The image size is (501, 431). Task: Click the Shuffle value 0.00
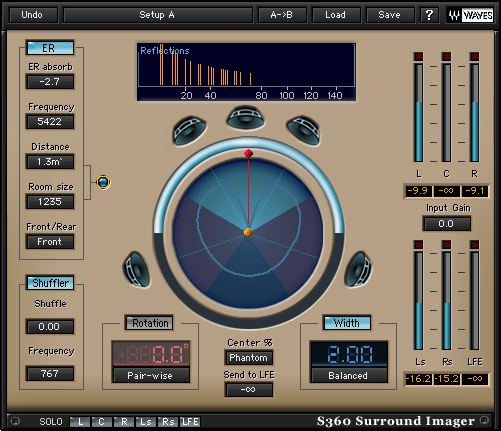(x=50, y=327)
